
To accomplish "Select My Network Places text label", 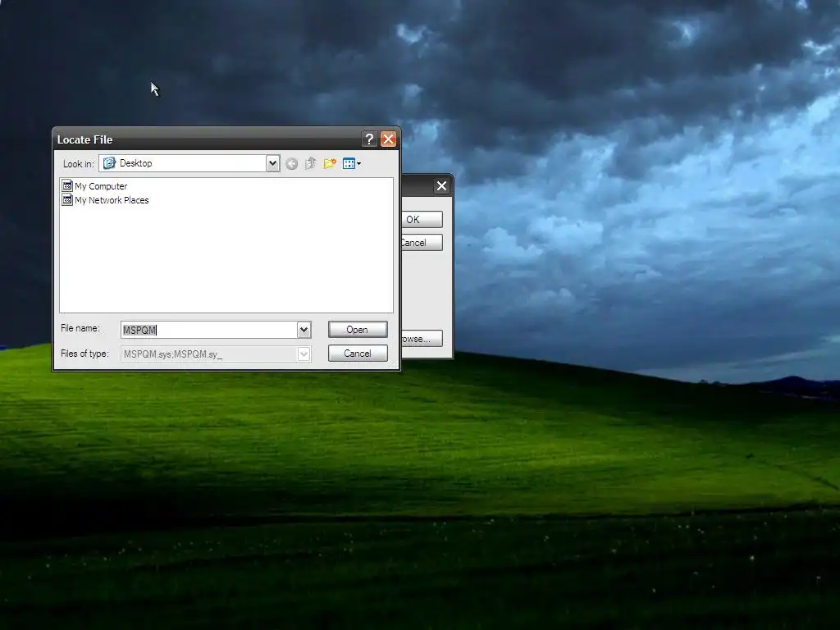I will pyautogui.click(x=112, y=200).
